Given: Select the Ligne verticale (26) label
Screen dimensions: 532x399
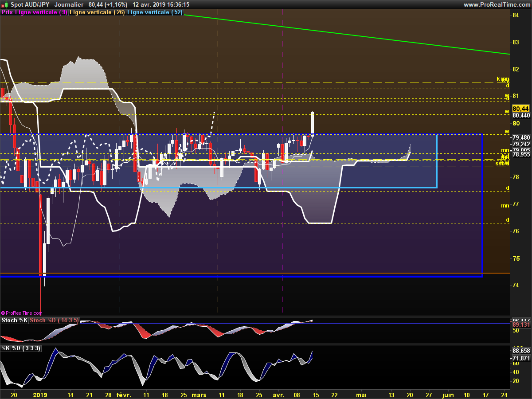Looking at the screenshot, I should [x=98, y=12].
